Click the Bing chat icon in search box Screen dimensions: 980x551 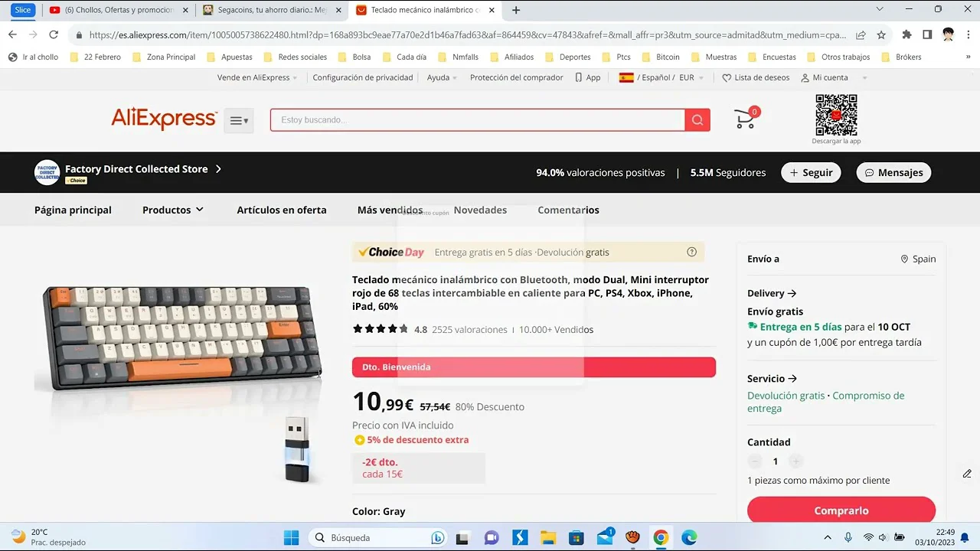pyautogui.click(x=438, y=537)
